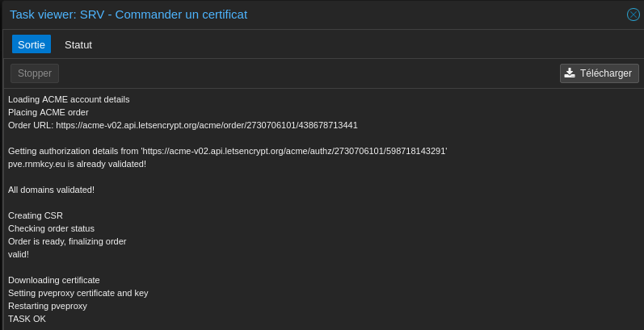Click the 'Setting pveproxy certificate and key' line
This screenshot has width=644, height=330.
[x=78, y=293]
